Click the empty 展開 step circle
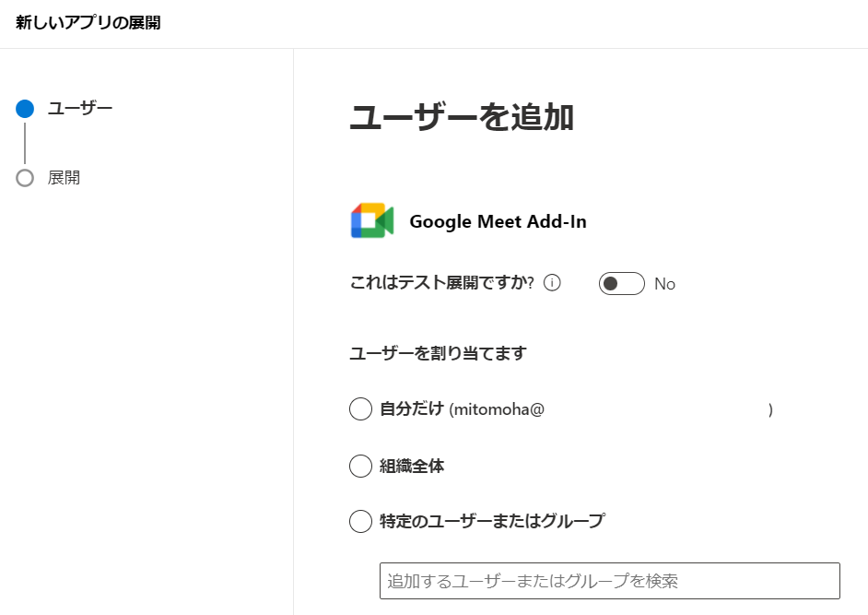 tap(25, 178)
